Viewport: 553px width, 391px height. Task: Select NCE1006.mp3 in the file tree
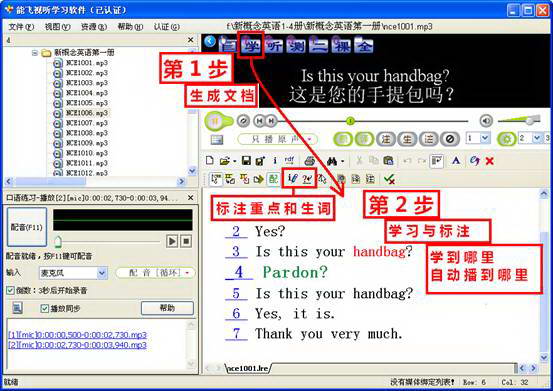point(87,113)
